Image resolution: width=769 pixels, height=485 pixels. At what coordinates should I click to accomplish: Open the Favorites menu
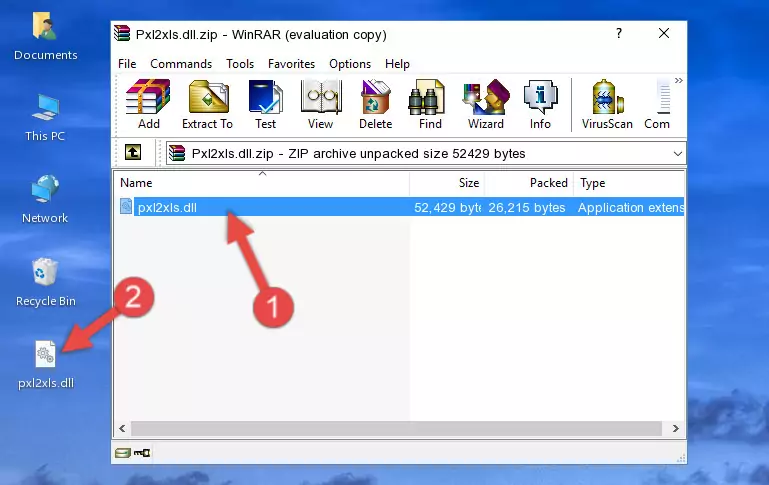click(x=291, y=64)
